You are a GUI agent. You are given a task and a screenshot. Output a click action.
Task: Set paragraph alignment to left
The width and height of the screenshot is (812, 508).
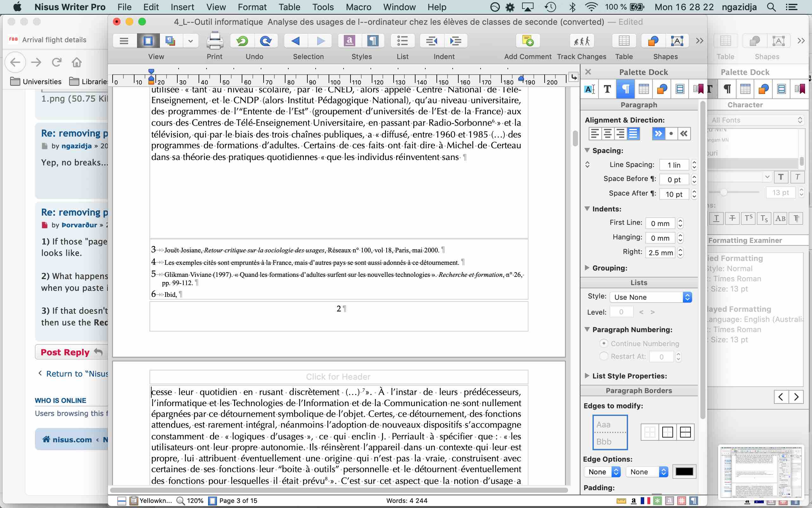click(595, 134)
